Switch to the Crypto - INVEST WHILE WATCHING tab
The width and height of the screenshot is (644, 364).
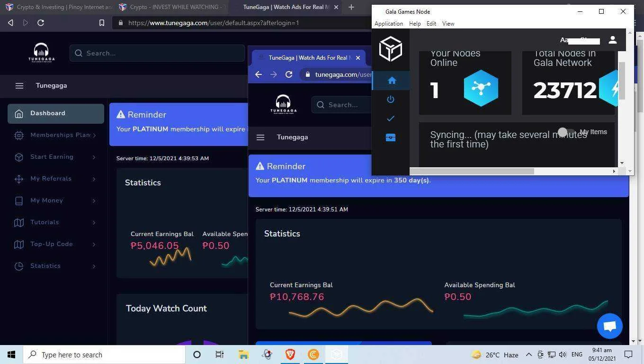(171, 7)
